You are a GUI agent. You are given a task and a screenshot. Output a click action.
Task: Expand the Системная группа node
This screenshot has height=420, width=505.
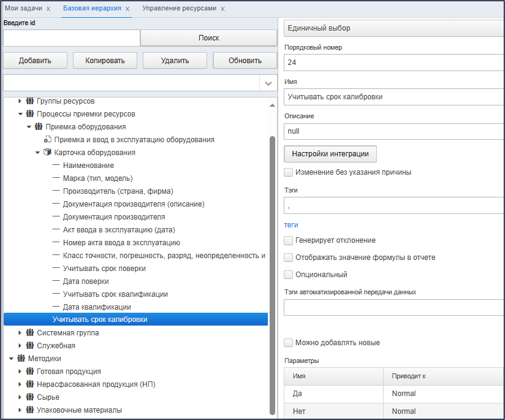[x=20, y=333]
